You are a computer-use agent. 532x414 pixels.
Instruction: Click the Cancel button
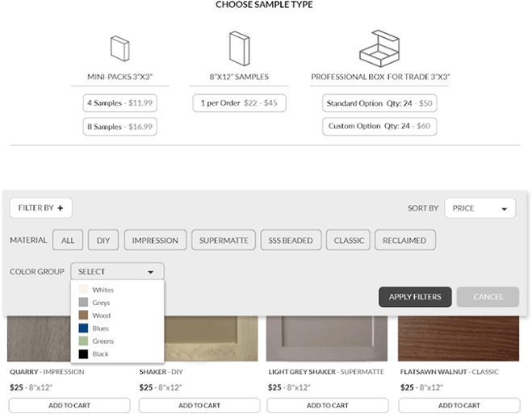point(488,297)
